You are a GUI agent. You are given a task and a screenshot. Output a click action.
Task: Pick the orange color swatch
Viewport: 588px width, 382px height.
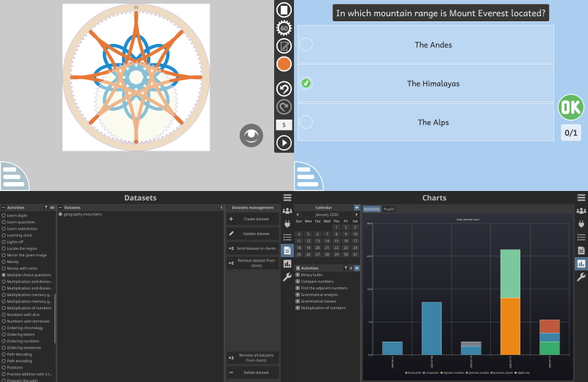(x=284, y=65)
